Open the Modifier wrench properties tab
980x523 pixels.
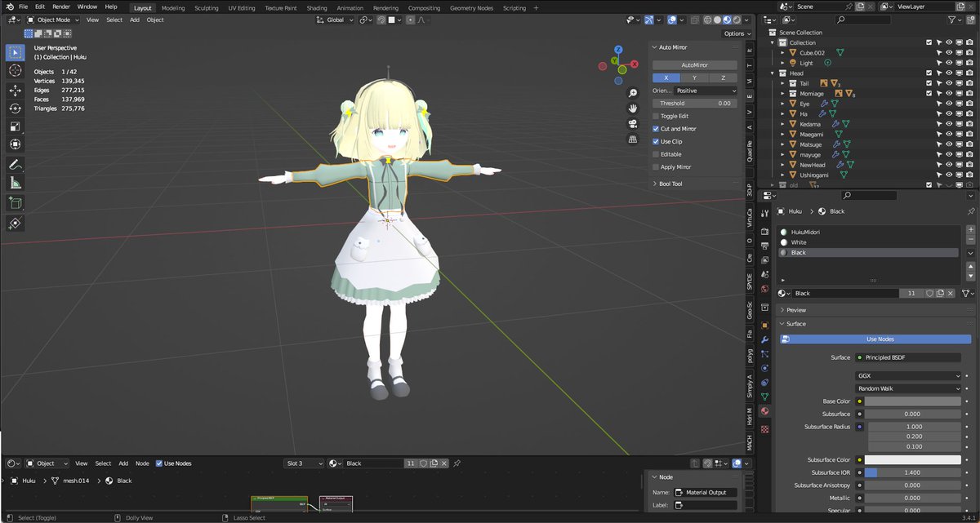coord(764,339)
